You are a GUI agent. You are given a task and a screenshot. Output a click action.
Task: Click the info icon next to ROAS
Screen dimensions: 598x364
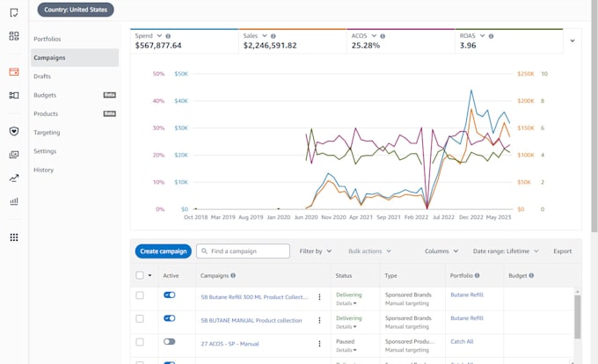491,36
